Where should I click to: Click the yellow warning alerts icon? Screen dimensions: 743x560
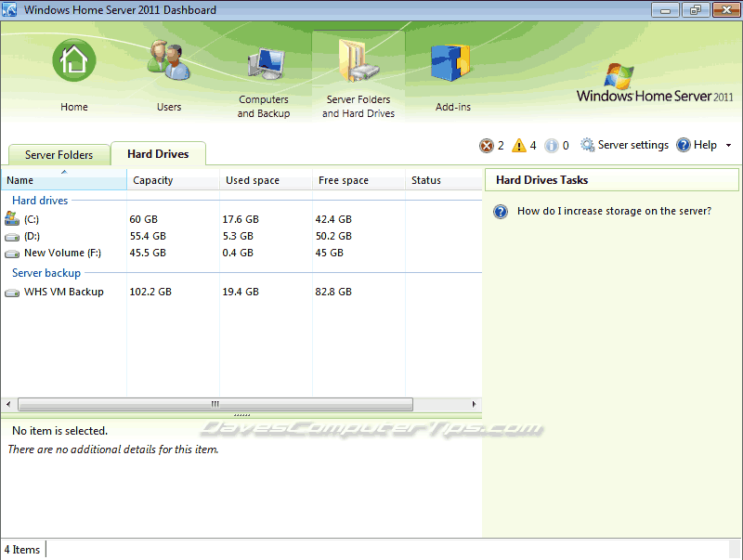[519, 146]
